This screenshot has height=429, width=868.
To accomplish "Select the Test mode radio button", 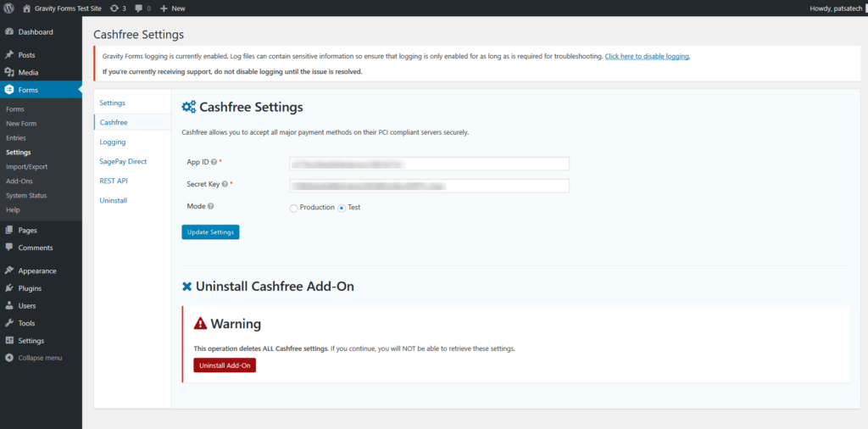I will point(342,208).
